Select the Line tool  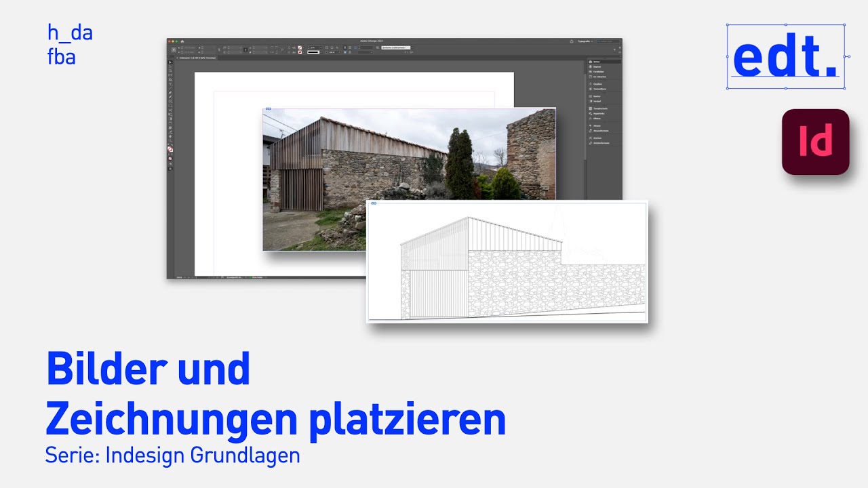[170, 88]
